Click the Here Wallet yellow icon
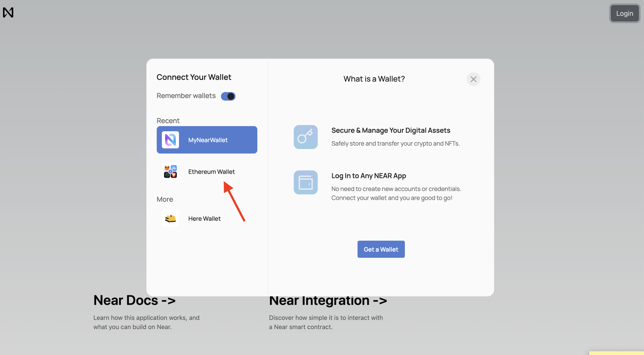 click(170, 218)
